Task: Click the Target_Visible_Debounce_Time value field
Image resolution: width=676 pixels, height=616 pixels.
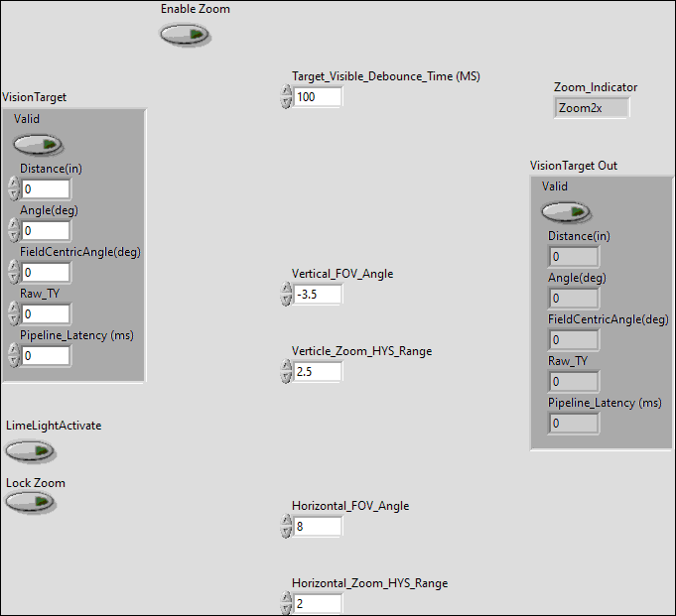Action: (318, 97)
